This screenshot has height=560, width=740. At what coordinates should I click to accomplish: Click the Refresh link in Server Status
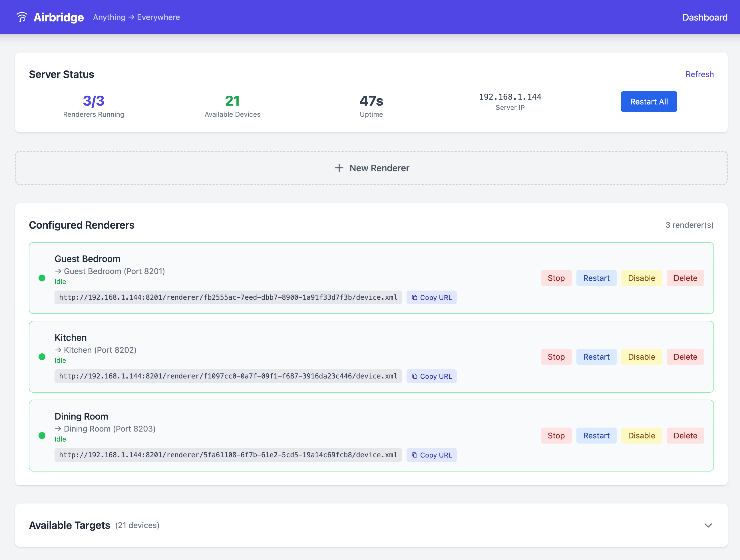click(x=699, y=74)
